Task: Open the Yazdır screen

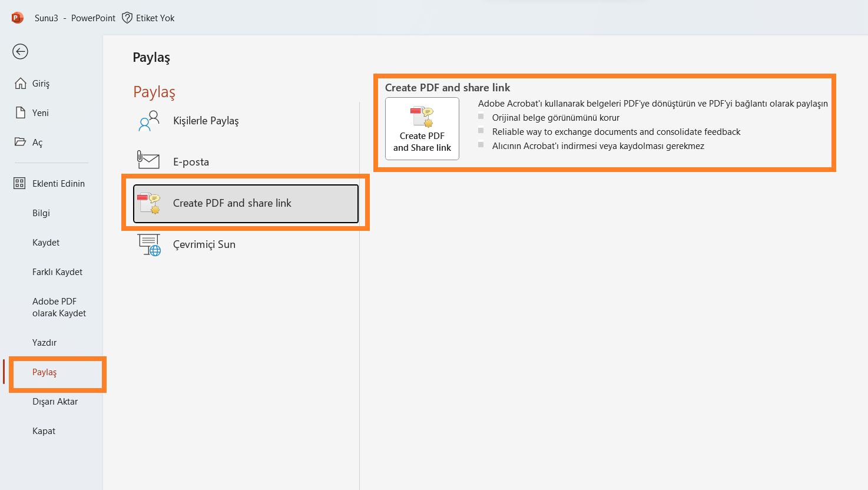Action: click(x=44, y=342)
